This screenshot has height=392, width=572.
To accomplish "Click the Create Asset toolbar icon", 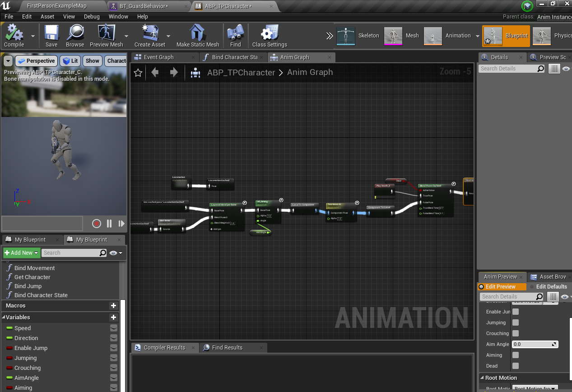I will [149, 36].
